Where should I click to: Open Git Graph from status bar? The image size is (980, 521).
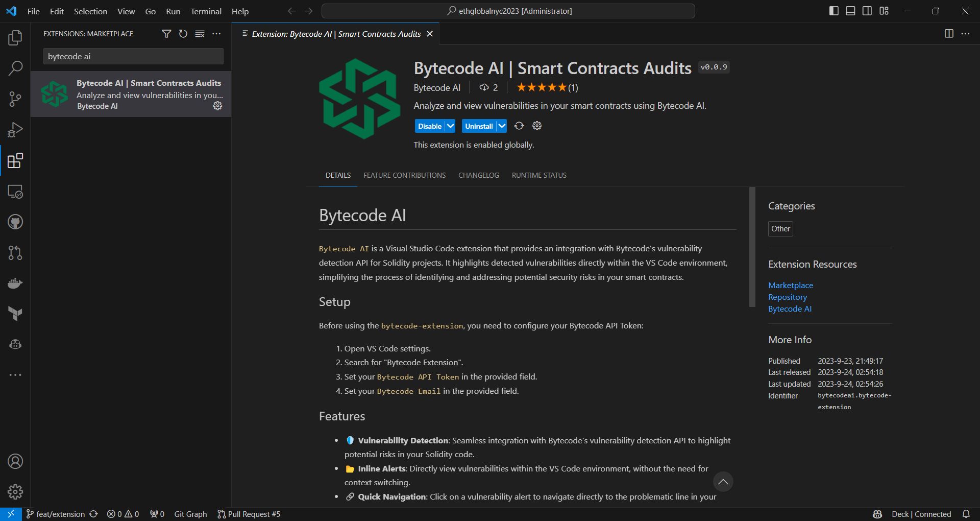click(190, 514)
